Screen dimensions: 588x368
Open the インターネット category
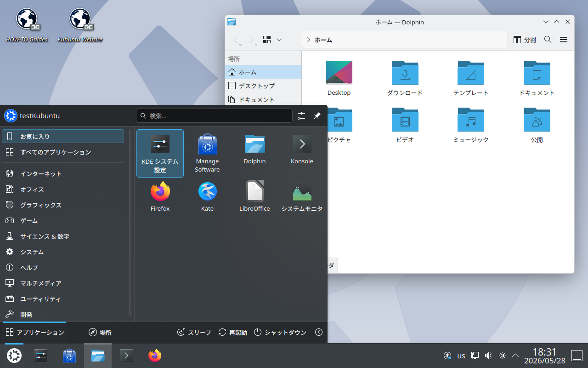[x=63, y=173]
